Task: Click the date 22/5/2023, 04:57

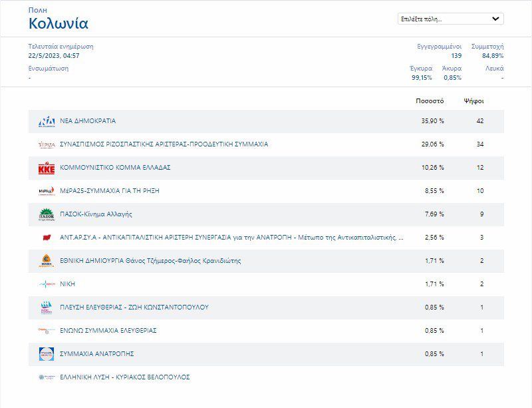Action: point(54,56)
